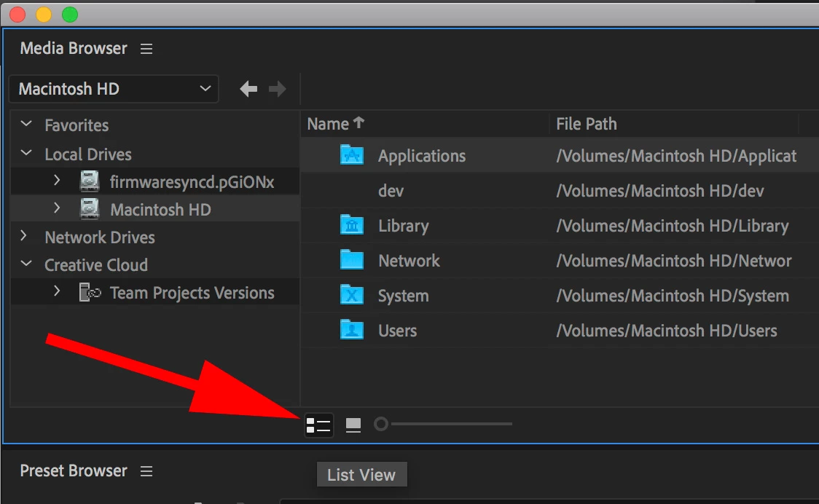Click path /Volumes/Macintosh HD/System
Image resolution: width=819 pixels, height=504 pixels.
click(x=673, y=296)
